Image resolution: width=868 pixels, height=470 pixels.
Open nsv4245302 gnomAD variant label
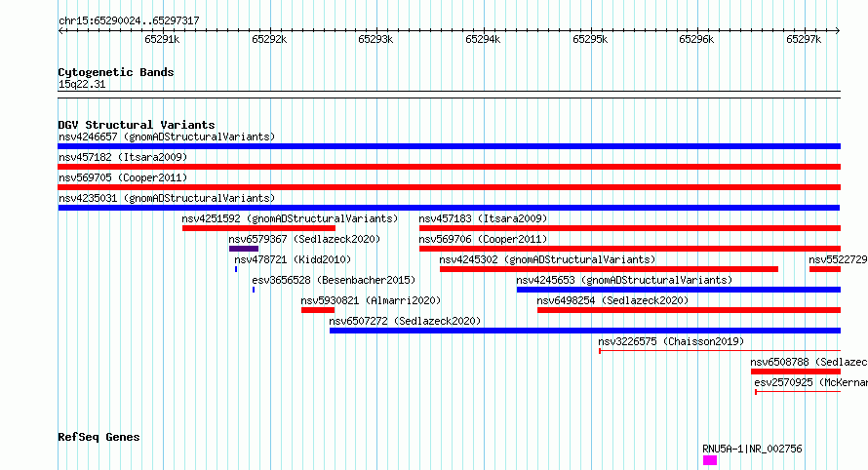click(x=547, y=259)
